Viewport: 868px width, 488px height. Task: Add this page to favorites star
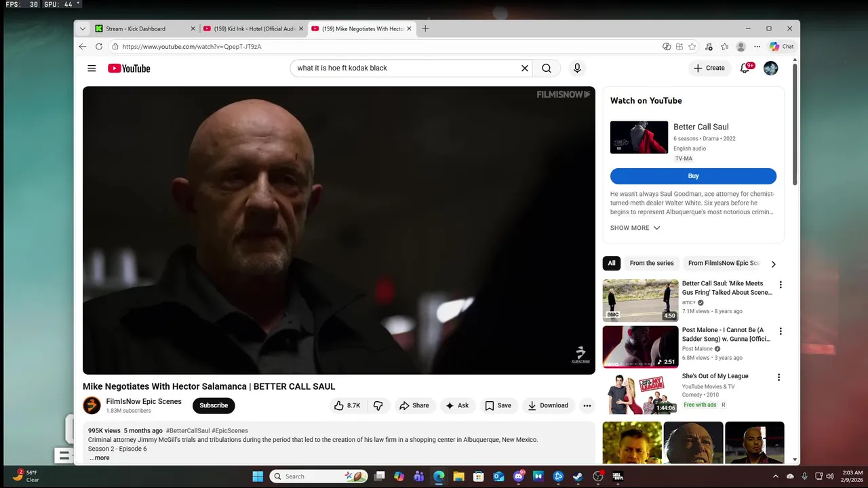[692, 47]
